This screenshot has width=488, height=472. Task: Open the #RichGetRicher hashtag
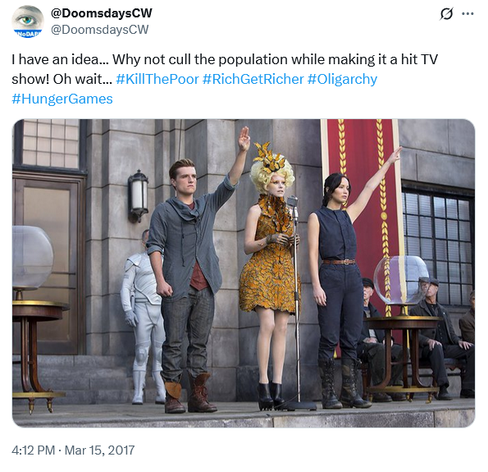pos(253,79)
